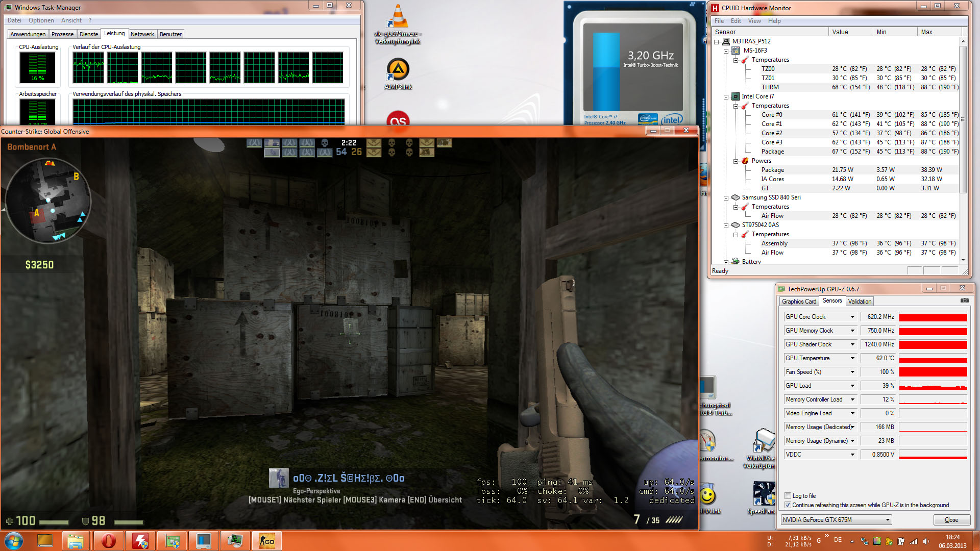The width and height of the screenshot is (980, 551).
Task: Click the Task Manager taskbar icon
Action: click(235, 541)
